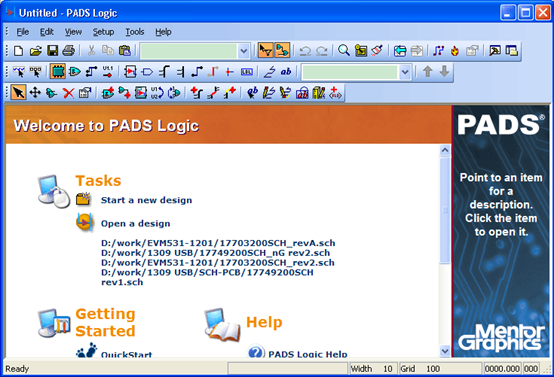554x377 pixels.
Task: Toggle the Off-page connector selection filter
Action: (x=147, y=72)
